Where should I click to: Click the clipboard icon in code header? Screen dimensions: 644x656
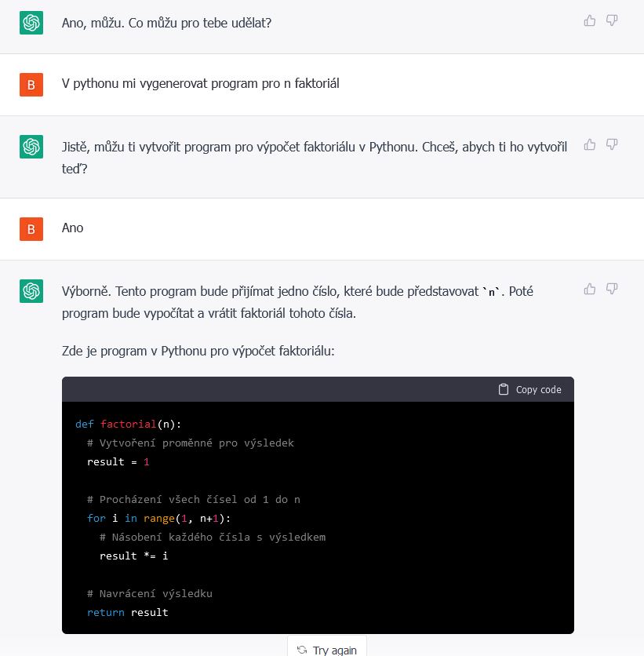(x=504, y=389)
